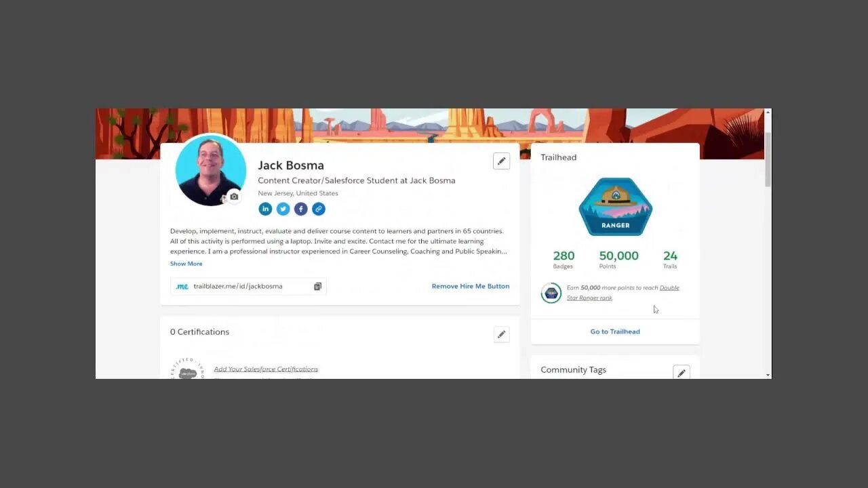Click the Salesforce certified logo
This screenshot has width=868, height=488.
[x=187, y=369]
